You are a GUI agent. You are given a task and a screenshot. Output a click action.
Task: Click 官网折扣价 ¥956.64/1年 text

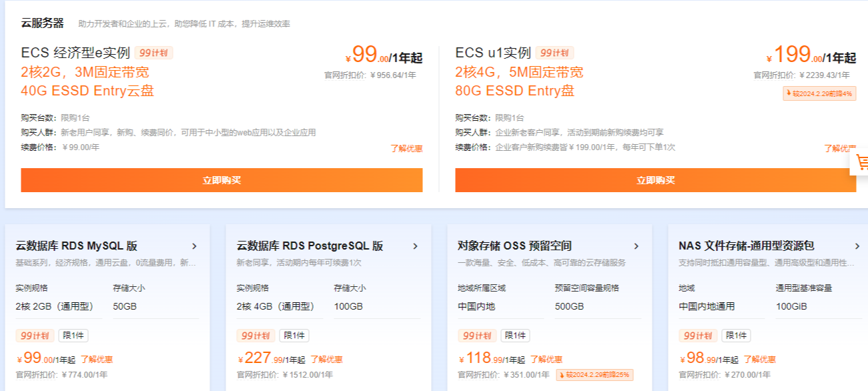[370, 75]
